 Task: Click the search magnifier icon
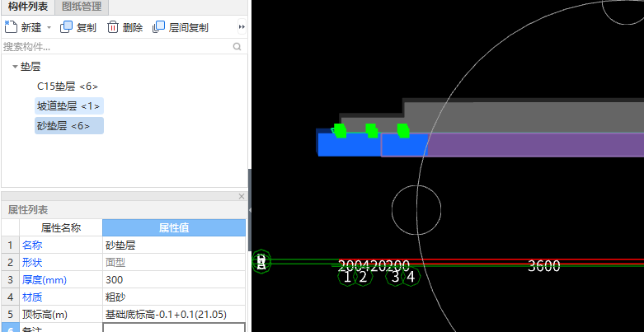[x=237, y=47]
